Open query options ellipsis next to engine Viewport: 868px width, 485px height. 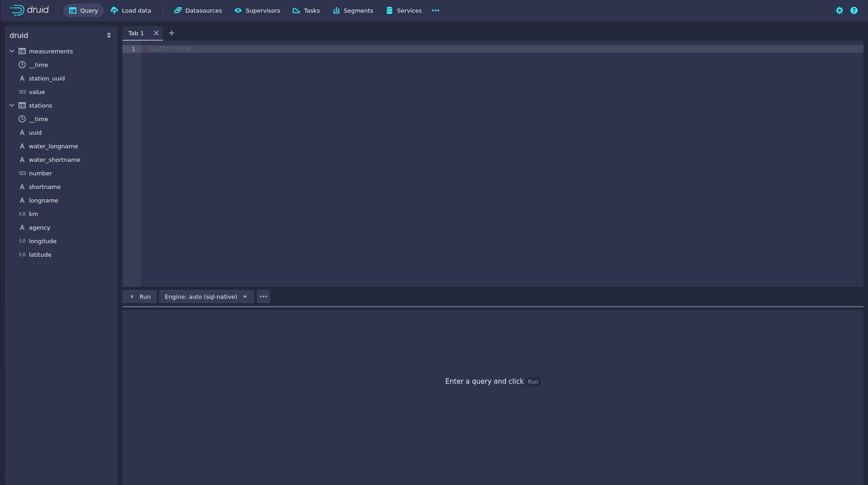pos(263,297)
